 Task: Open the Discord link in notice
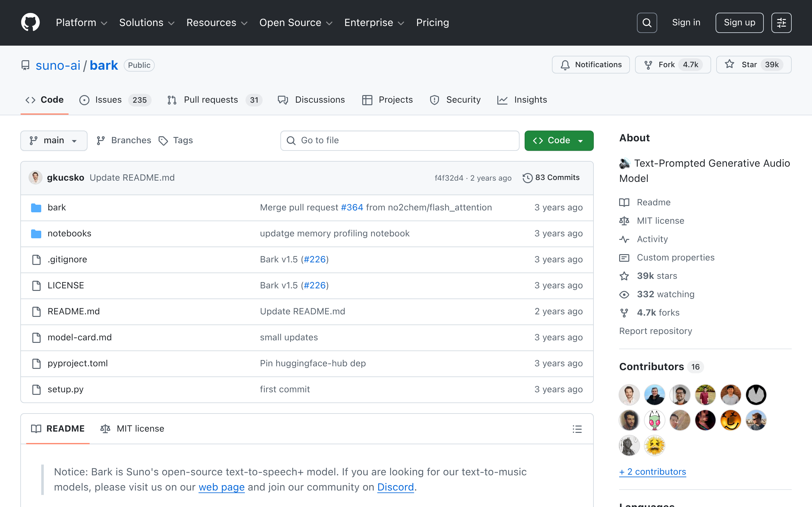pyautogui.click(x=395, y=487)
